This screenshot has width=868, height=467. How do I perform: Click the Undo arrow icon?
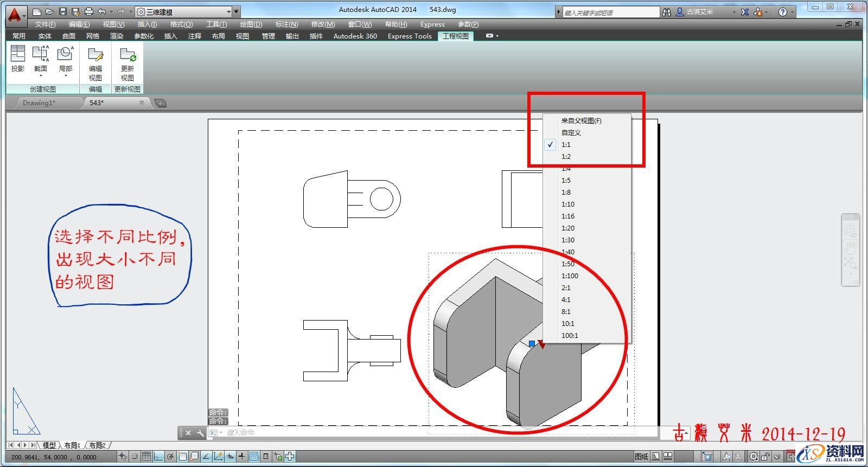(x=101, y=11)
